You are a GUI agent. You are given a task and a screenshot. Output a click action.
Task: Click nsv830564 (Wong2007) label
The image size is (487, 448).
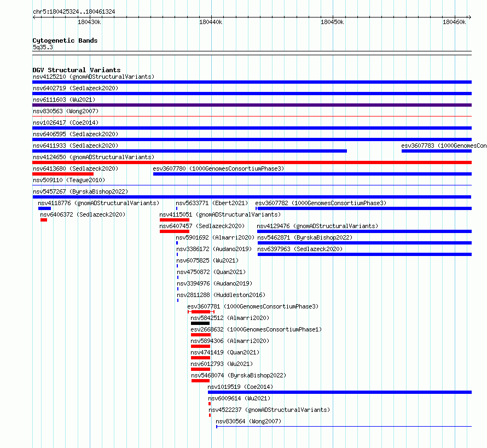[248, 421]
